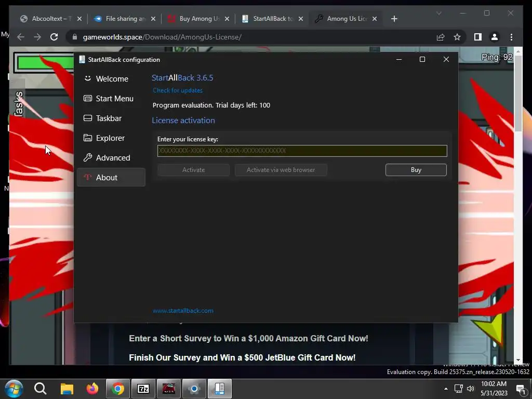Open the www.startallback.com link

[183, 311]
